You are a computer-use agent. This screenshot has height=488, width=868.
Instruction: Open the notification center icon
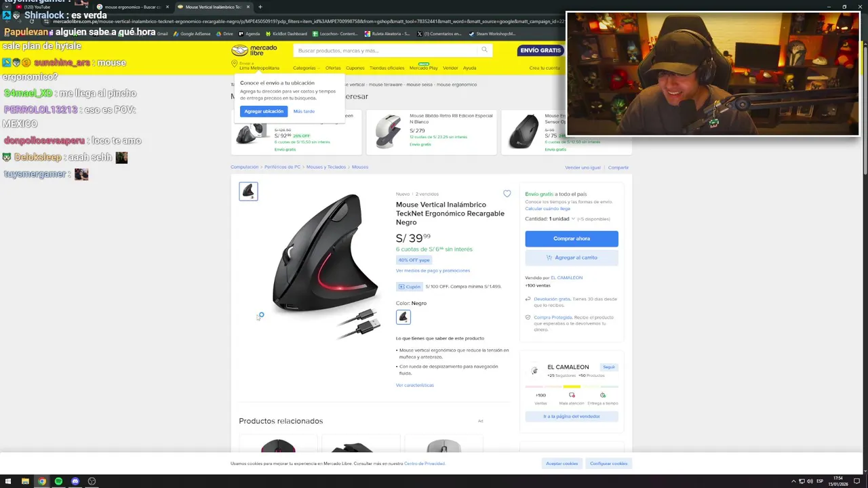(x=856, y=481)
